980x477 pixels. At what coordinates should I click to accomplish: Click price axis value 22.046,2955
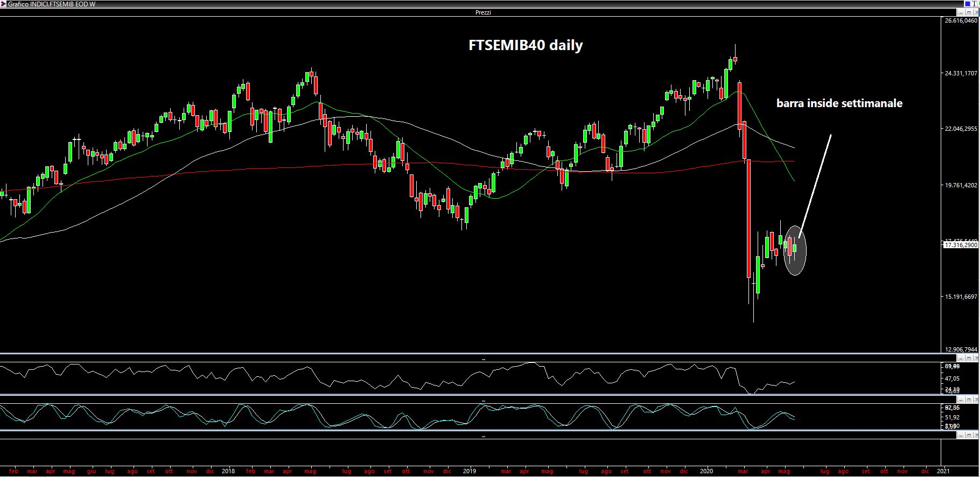(x=961, y=129)
